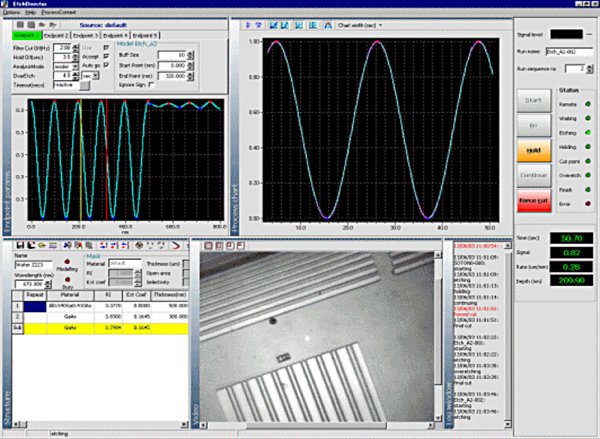This screenshot has width=600, height=439.
Task: Toggle the Accept checkbox
Action: pos(106,56)
